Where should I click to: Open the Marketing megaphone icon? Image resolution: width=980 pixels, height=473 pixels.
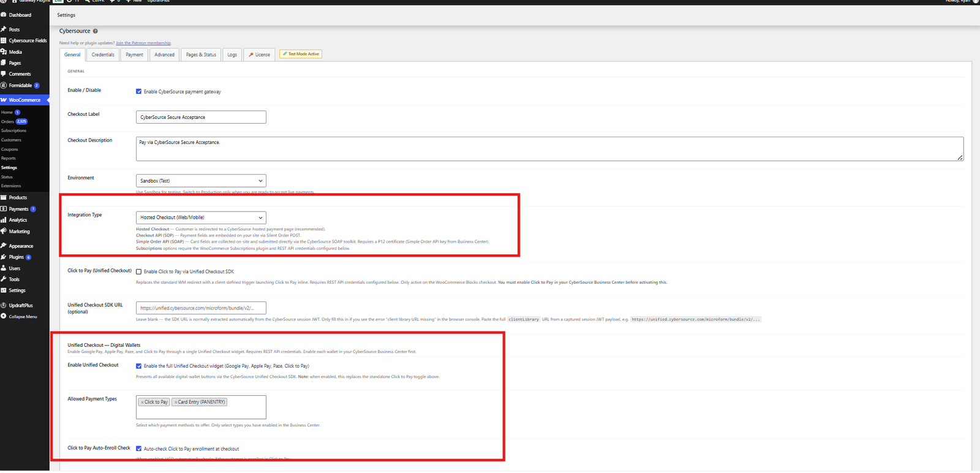coord(4,232)
